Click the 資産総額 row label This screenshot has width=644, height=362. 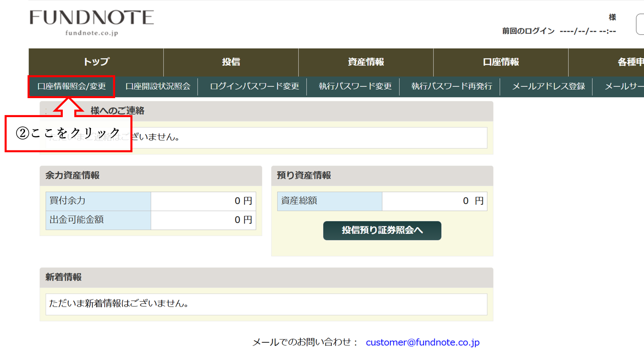pyautogui.click(x=330, y=201)
